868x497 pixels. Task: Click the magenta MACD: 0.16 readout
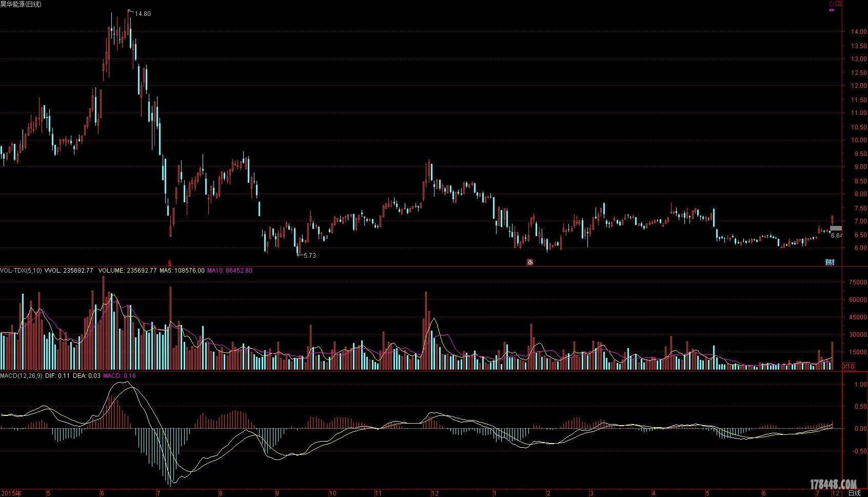pos(120,376)
